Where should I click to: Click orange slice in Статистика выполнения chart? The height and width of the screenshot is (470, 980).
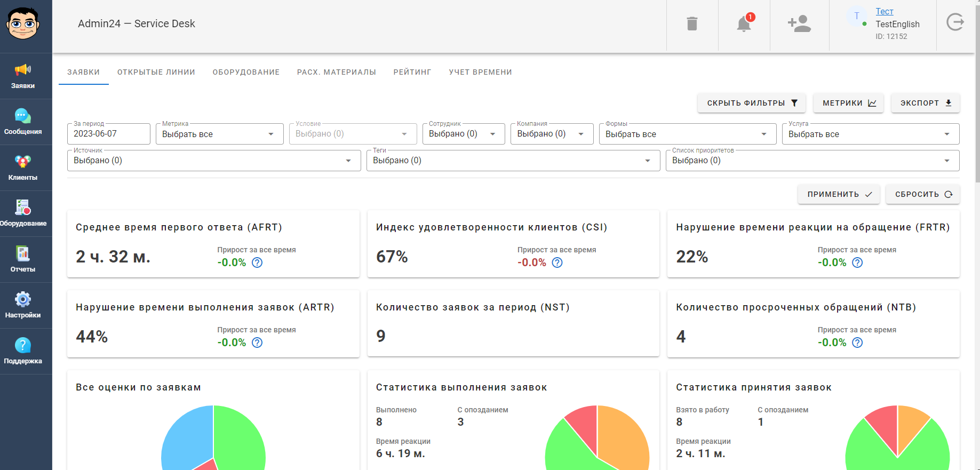click(x=624, y=437)
